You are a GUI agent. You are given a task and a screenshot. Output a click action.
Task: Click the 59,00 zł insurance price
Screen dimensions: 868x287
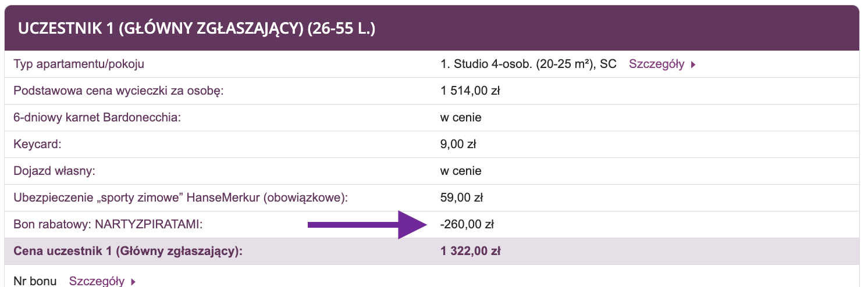point(462,198)
